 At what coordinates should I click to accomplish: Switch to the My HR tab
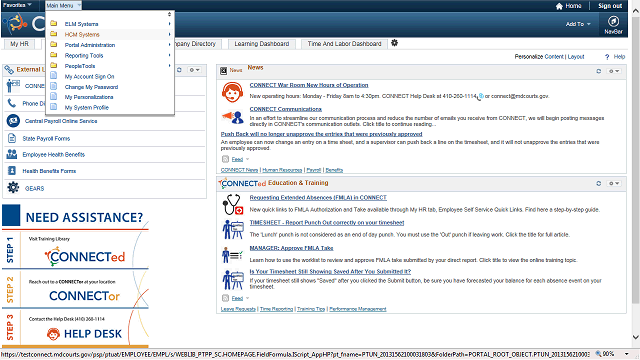19,44
